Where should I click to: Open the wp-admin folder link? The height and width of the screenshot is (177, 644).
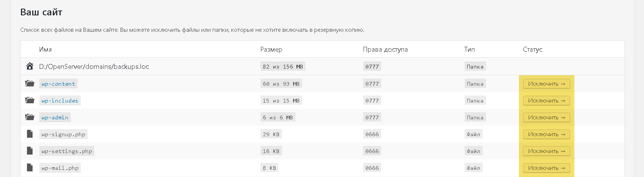tap(55, 118)
